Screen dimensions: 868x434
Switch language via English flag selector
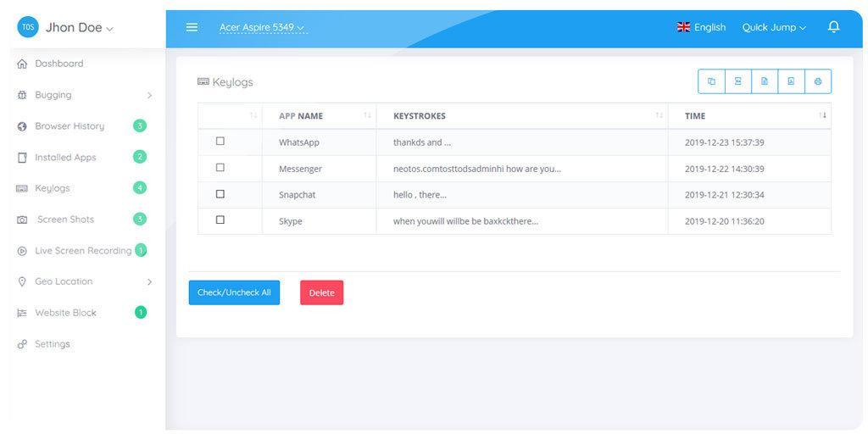pyautogui.click(x=701, y=27)
